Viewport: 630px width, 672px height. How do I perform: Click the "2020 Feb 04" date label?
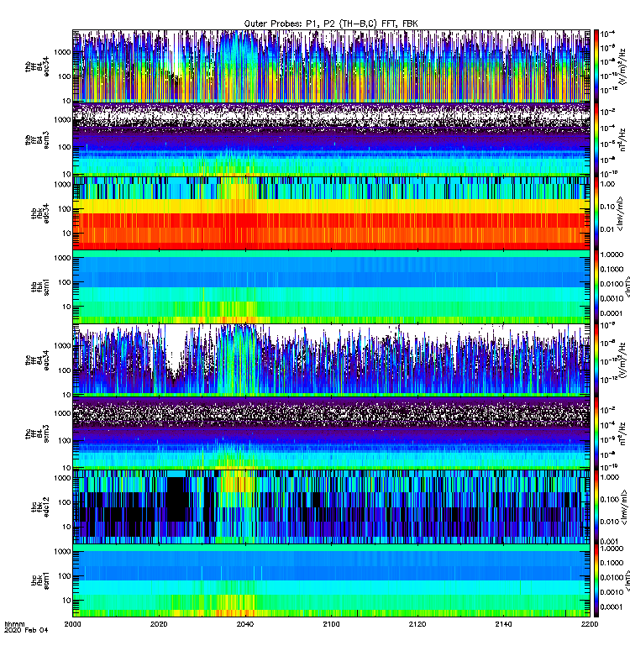click(x=26, y=630)
